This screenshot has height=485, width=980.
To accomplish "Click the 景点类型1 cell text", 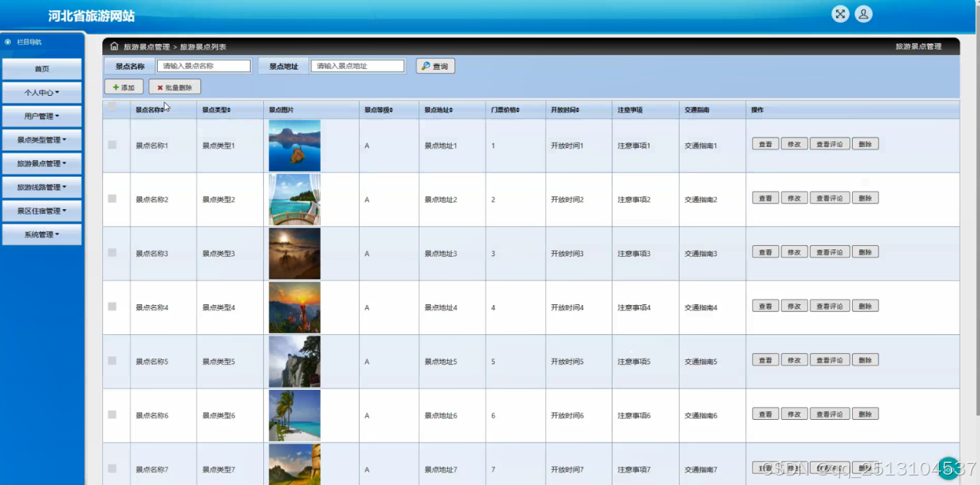I will pos(219,146).
